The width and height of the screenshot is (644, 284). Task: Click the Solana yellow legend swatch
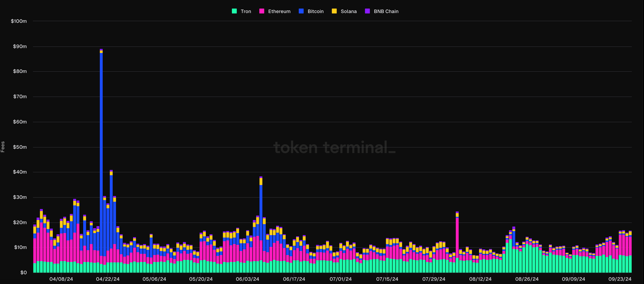pyautogui.click(x=334, y=11)
